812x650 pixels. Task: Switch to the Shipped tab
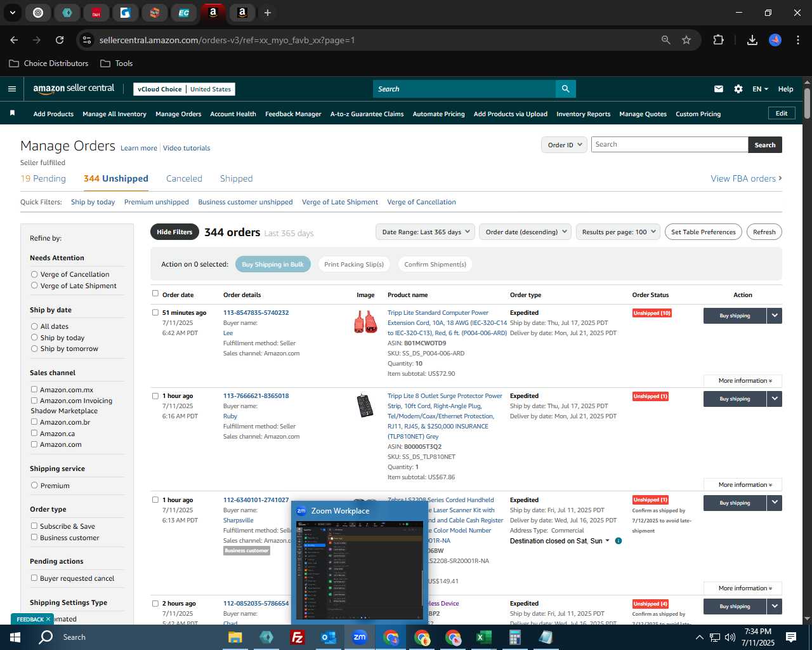coord(236,178)
